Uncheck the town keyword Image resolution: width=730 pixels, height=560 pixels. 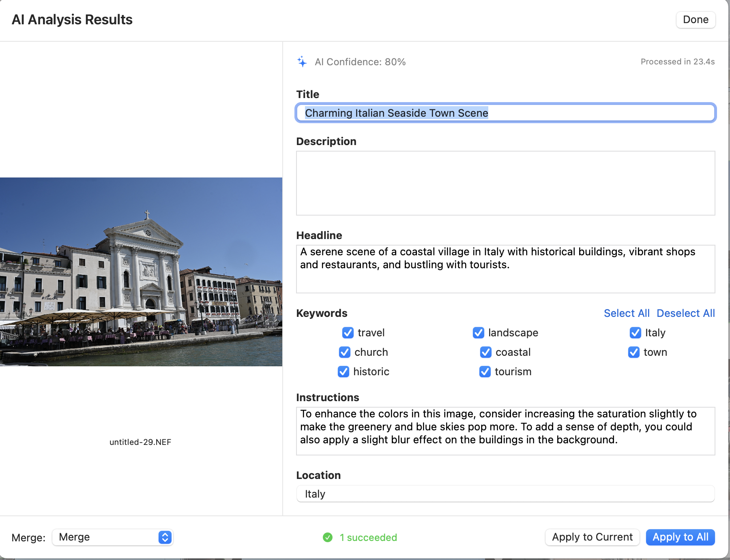tap(633, 352)
